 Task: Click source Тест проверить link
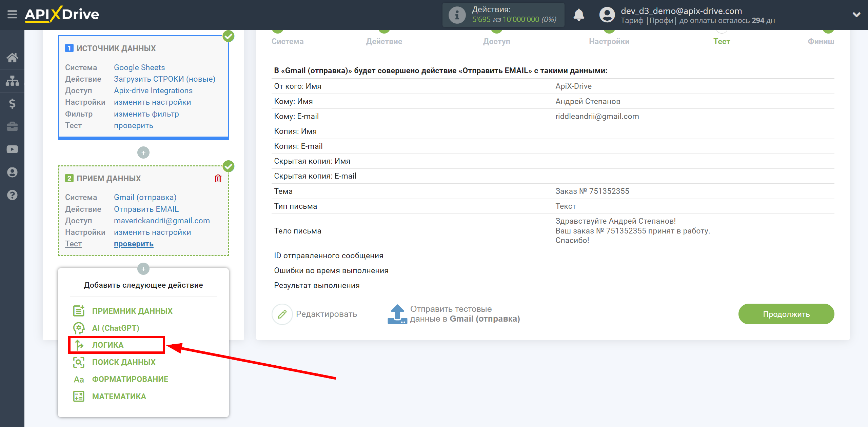pyautogui.click(x=134, y=125)
